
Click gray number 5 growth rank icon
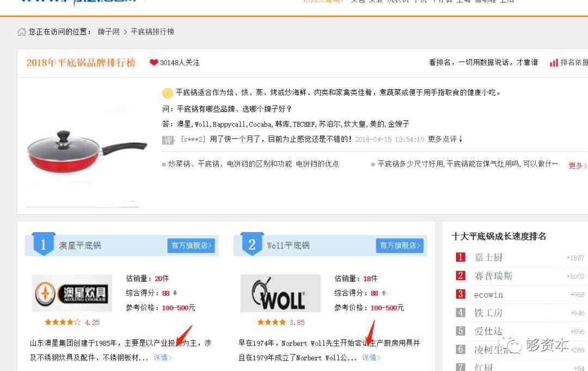(460, 331)
